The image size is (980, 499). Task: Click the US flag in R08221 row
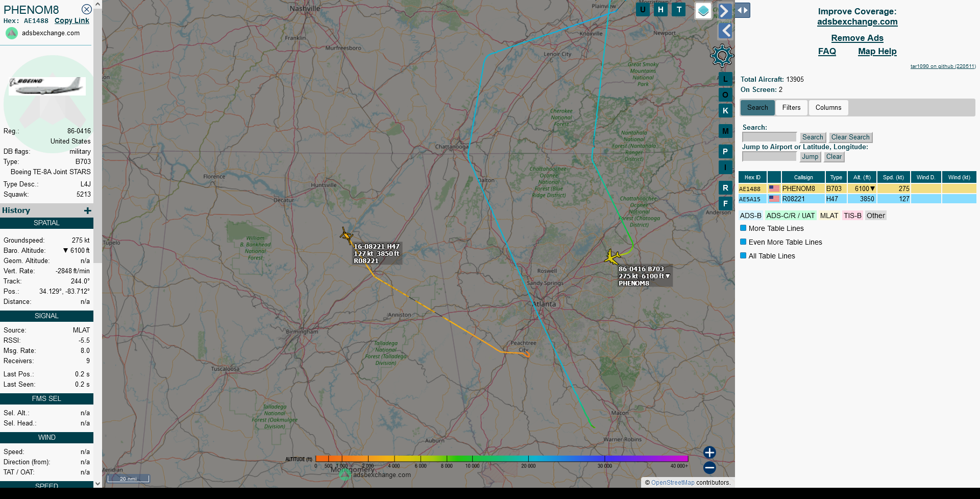(x=774, y=199)
